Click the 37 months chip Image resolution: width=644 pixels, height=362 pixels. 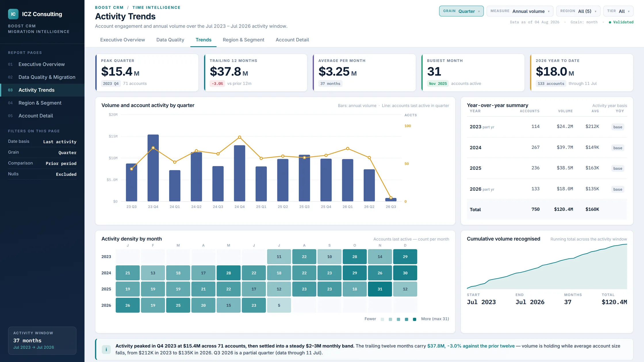pyautogui.click(x=330, y=84)
